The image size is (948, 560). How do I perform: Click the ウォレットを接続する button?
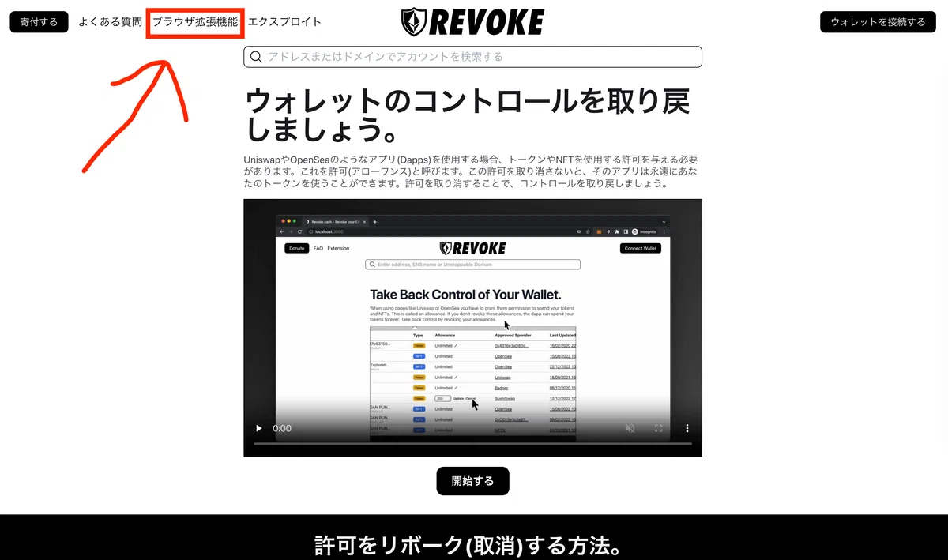tap(878, 22)
